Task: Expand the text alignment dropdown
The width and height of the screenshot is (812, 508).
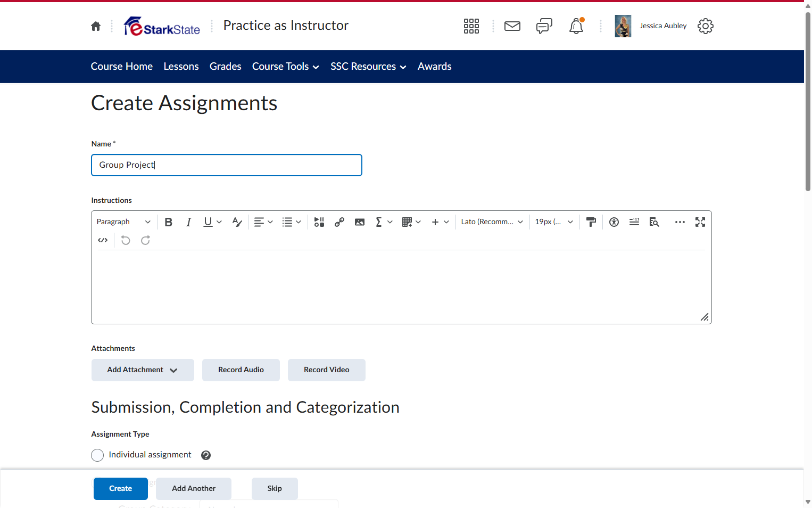Action: click(x=263, y=222)
